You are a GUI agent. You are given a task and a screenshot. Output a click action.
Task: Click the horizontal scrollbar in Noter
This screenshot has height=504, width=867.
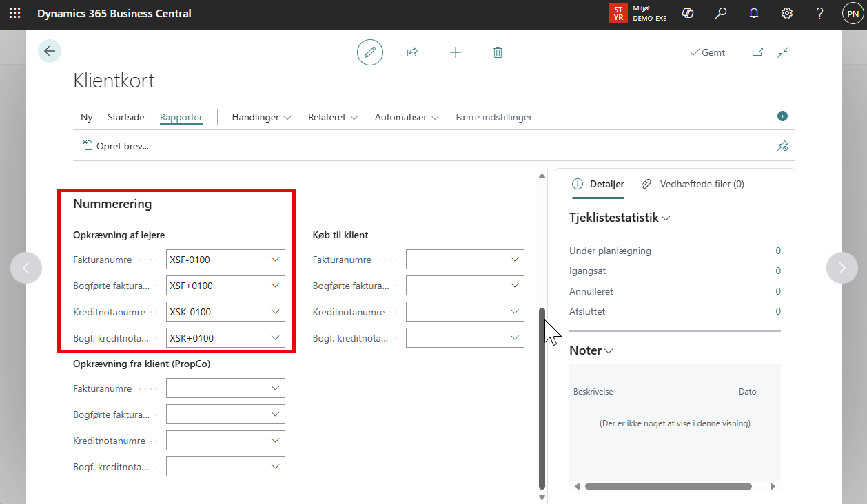(x=668, y=486)
